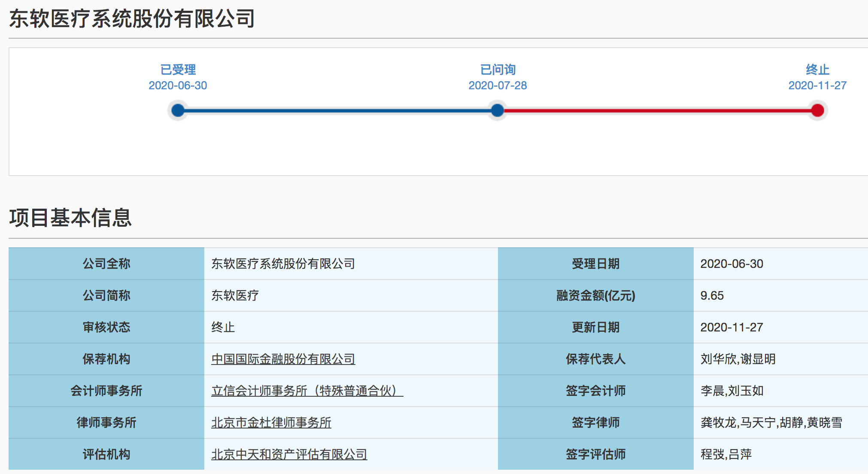Screen dimensions: 868x474
Task: Click the 已问询 timeline dot marker
Action: click(497, 110)
